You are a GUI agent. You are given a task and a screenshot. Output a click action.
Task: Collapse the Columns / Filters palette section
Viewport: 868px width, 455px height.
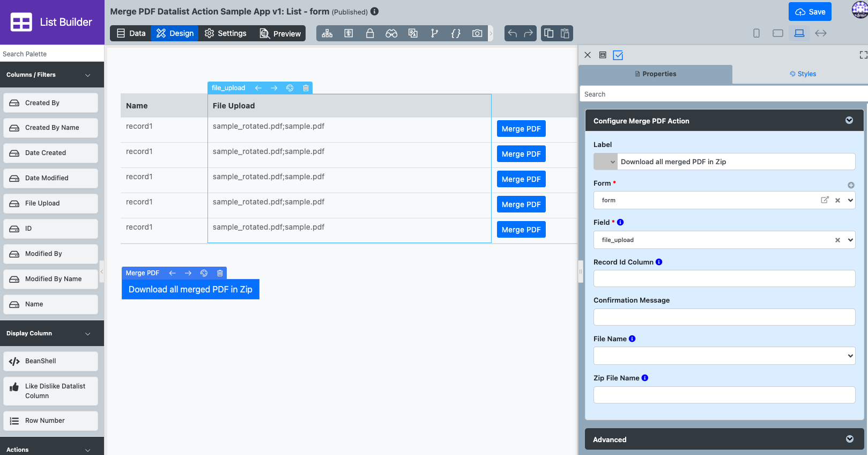[88, 75]
